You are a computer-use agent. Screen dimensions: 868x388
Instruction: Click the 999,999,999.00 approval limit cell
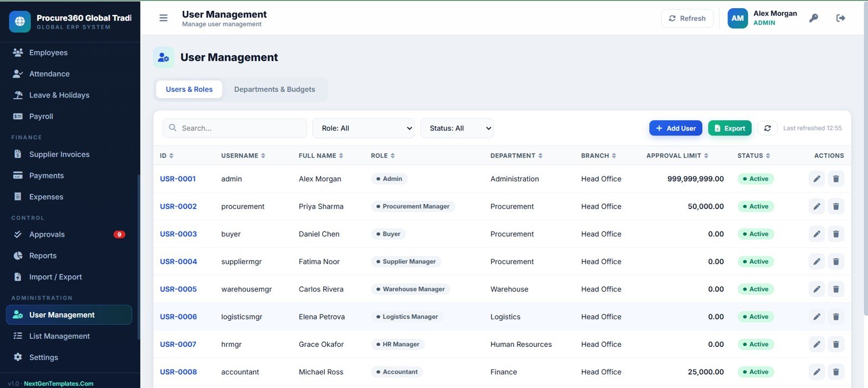tap(695, 179)
